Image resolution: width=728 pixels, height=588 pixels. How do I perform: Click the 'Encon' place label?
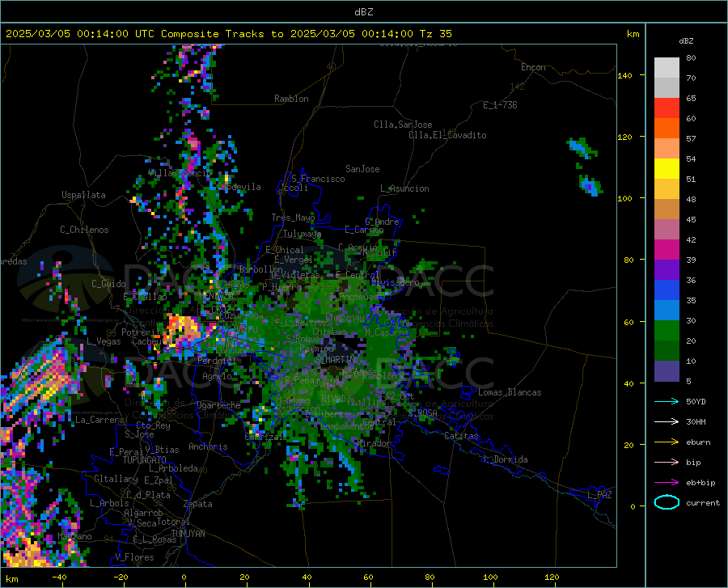pos(533,67)
